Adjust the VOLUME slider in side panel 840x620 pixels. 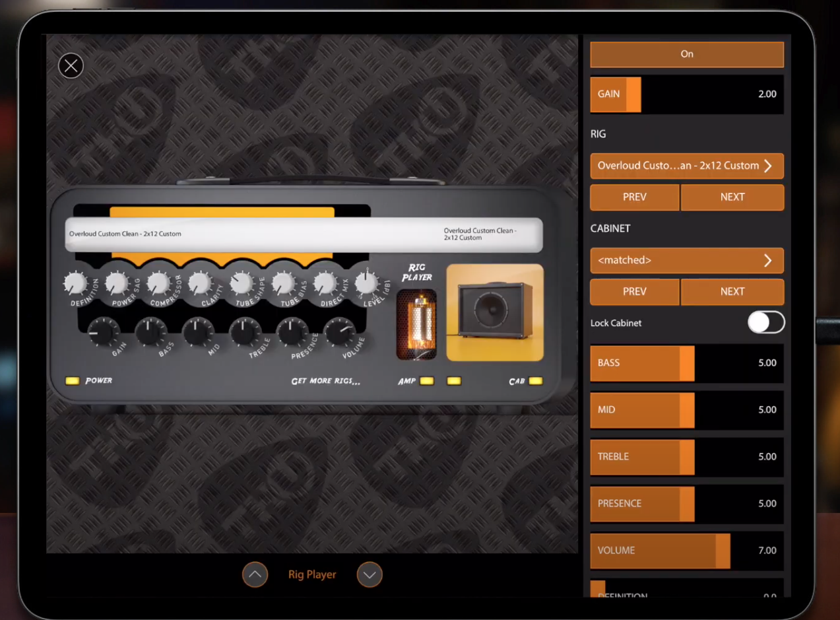coord(687,551)
